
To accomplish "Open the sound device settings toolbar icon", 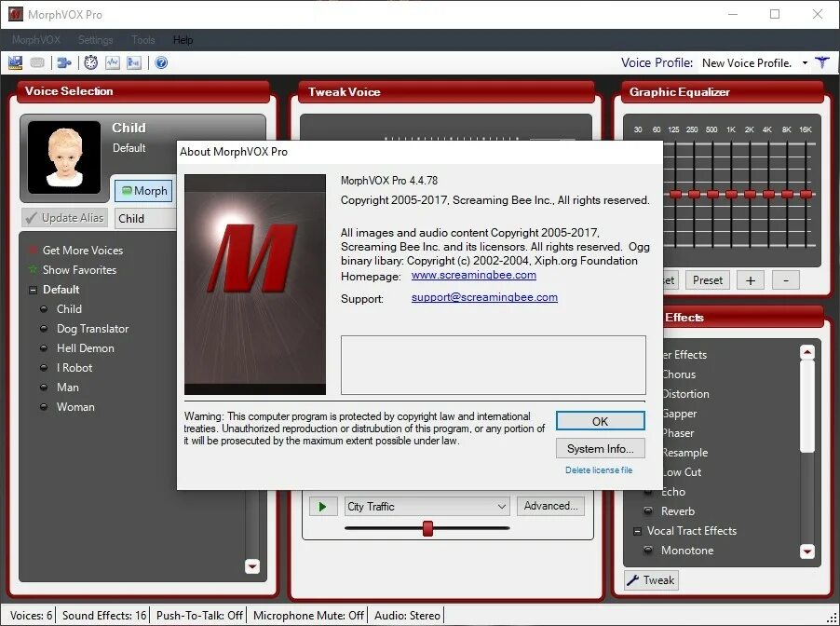I will click(16, 62).
